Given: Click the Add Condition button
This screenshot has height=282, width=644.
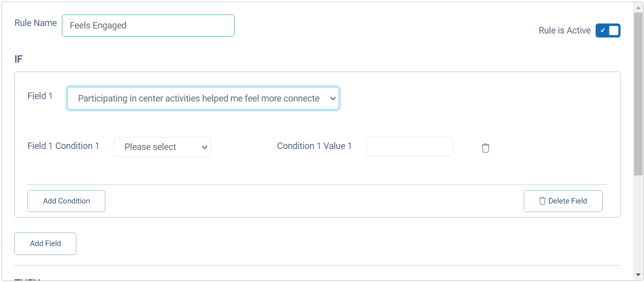Looking at the screenshot, I should click(x=66, y=201).
